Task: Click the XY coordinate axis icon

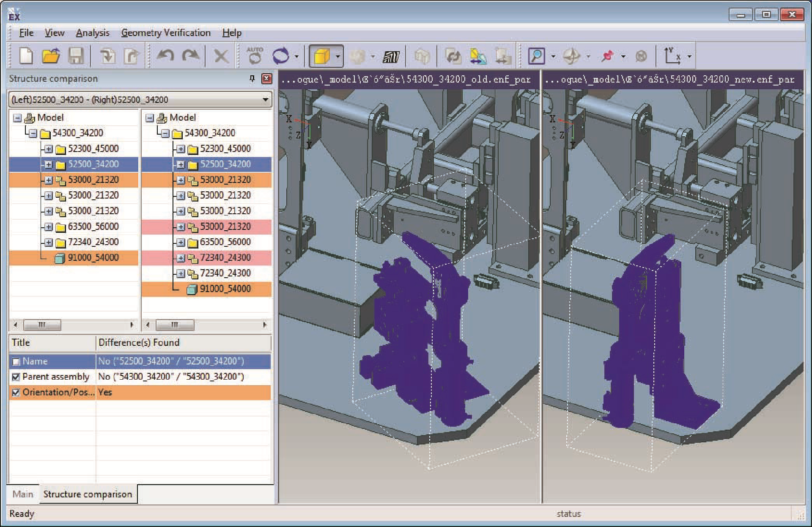Action: coord(672,56)
